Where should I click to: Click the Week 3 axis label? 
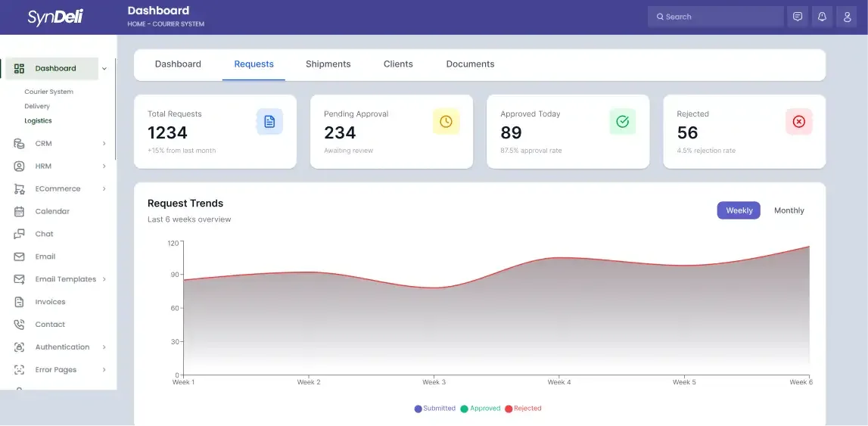coord(434,382)
